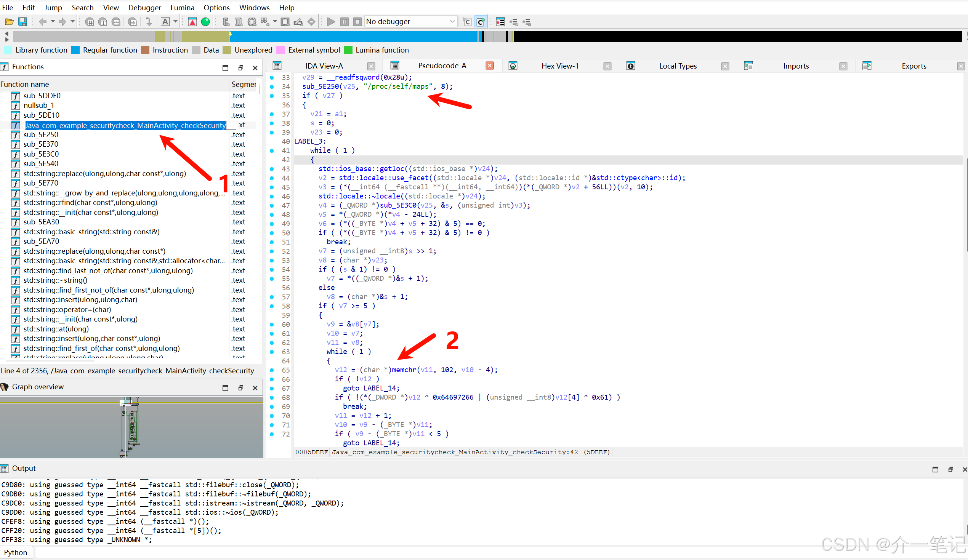
Task: Click the blue Regular function legend swatch
Action: [76, 50]
